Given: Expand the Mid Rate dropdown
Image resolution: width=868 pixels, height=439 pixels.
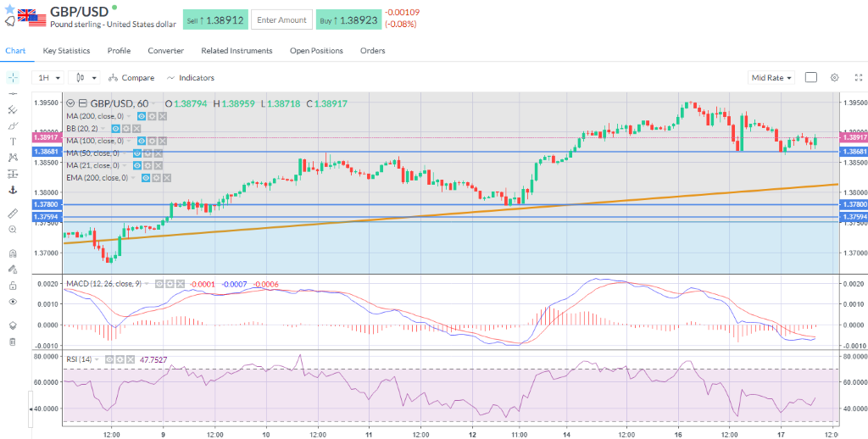Looking at the screenshot, I should pos(771,77).
